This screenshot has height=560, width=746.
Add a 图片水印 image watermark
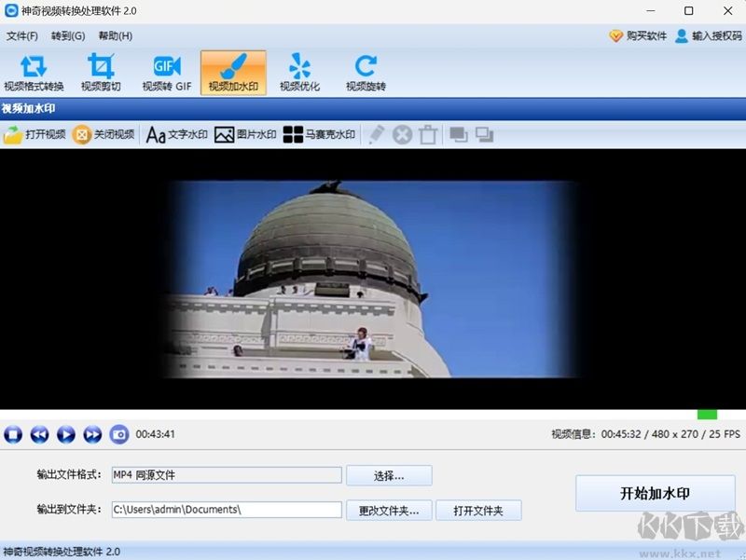(245, 134)
